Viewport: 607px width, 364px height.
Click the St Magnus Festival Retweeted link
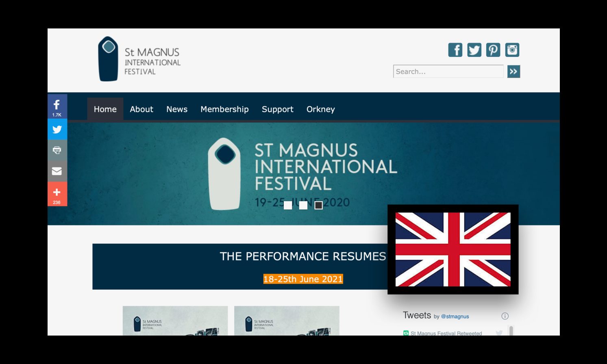click(x=446, y=333)
